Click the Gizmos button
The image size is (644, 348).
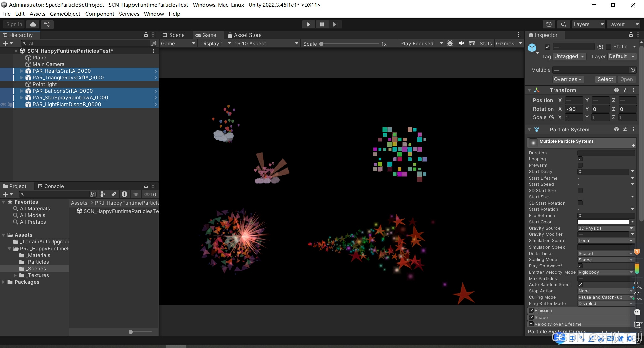pos(505,44)
